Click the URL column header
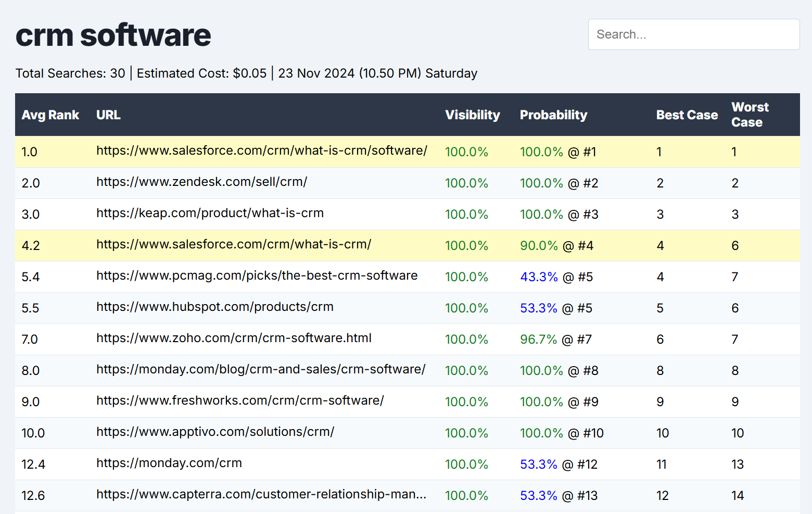Image resolution: width=812 pixels, height=514 pixels. pos(108,115)
